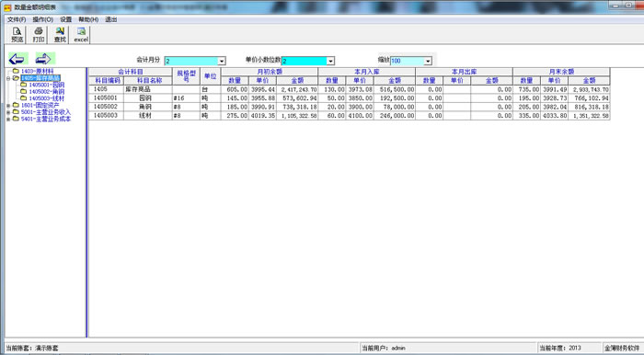Click cell with code 1405002
This screenshot has height=355, width=644.
point(107,107)
